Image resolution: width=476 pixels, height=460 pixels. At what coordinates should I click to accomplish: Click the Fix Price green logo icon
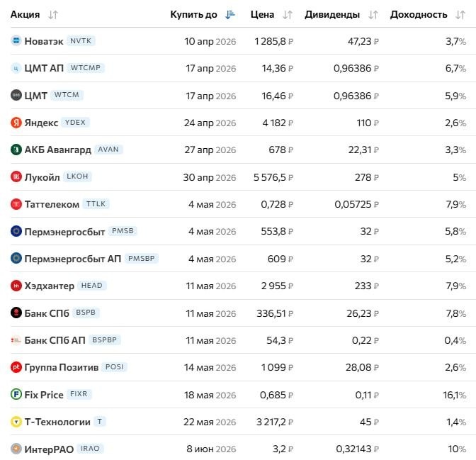click(16, 394)
